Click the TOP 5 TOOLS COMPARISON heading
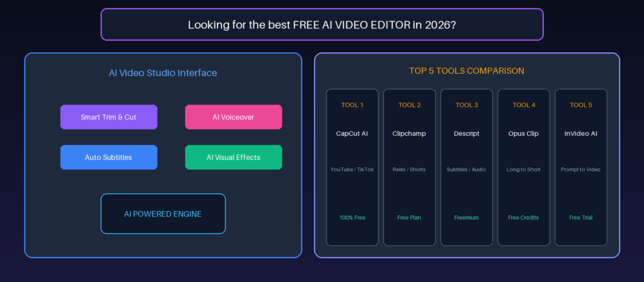The width and height of the screenshot is (644, 282). (467, 70)
